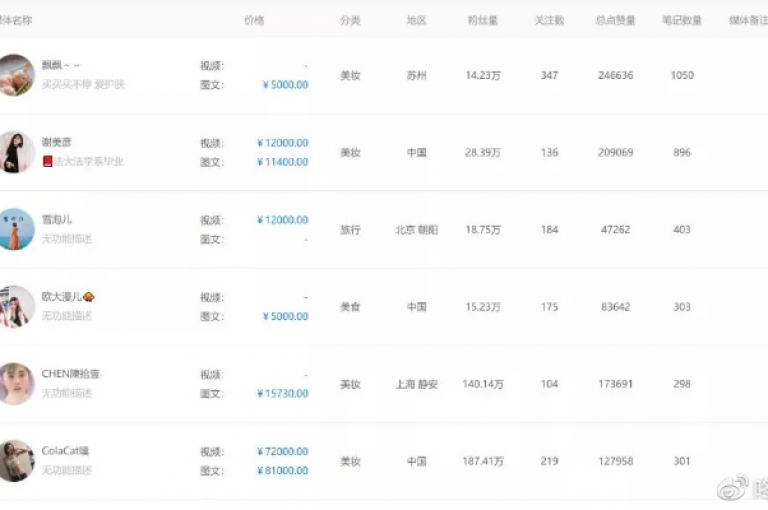Select the following count 219
The height and width of the screenshot is (510, 768).
point(549,461)
